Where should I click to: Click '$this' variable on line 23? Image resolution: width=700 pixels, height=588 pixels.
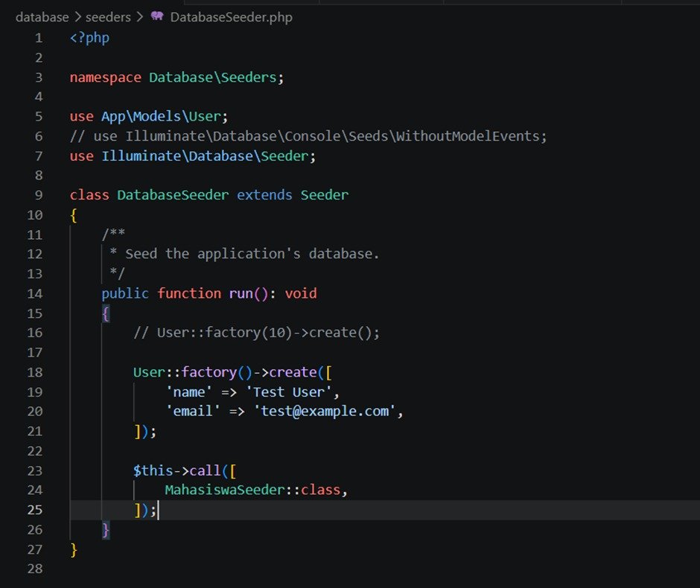[153, 470]
